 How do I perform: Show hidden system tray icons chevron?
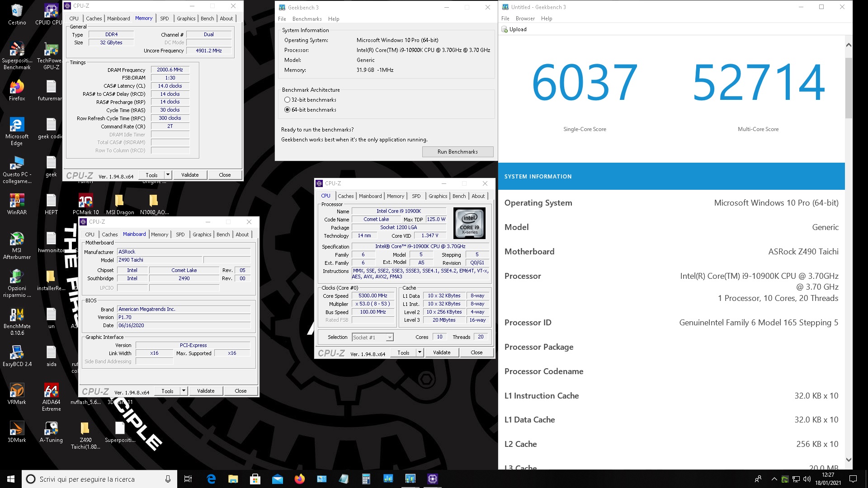[x=774, y=479]
